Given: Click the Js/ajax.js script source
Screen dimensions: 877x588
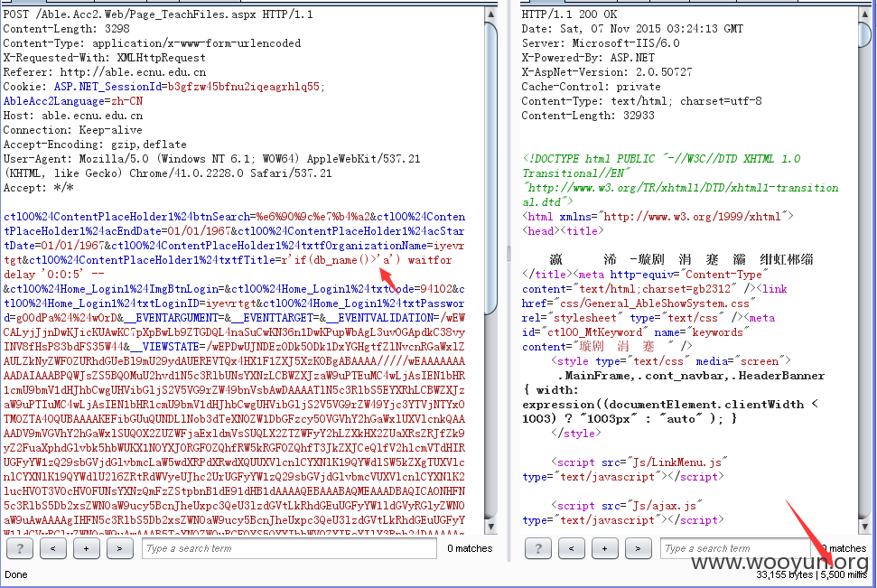Looking at the screenshot, I should pos(665,506).
